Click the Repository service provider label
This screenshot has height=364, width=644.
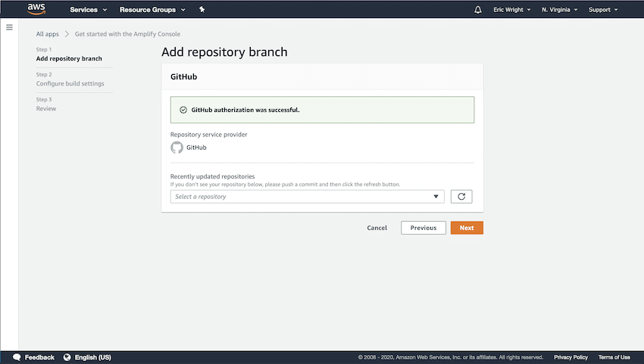tap(208, 135)
